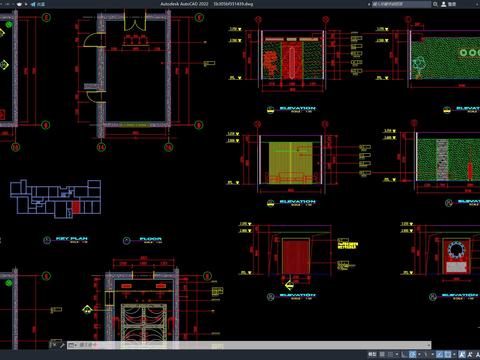Expand the recent commands dropdown in command line

click(x=76, y=345)
